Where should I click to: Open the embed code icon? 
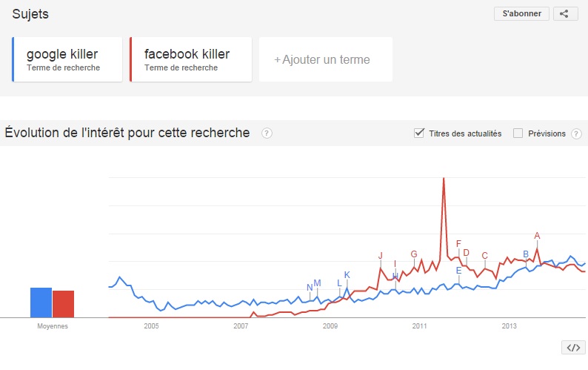coord(572,347)
